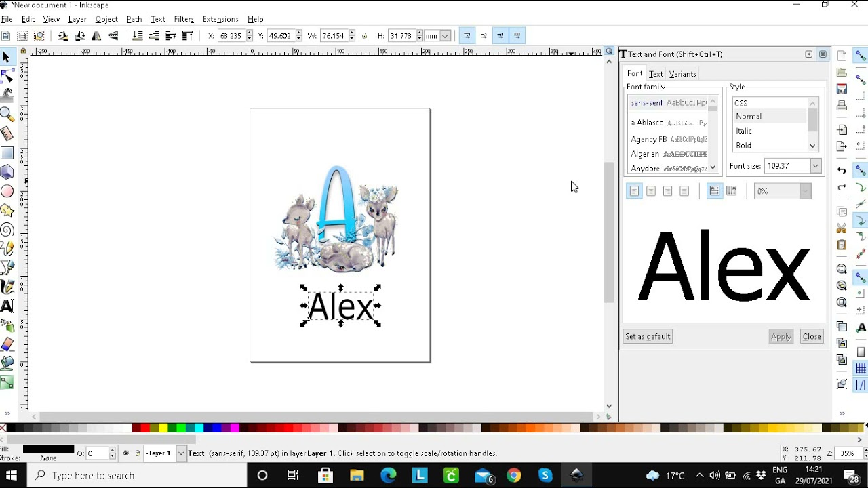868x488 pixels.
Task: Select the Pencil freehand tool
Action: [7, 249]
